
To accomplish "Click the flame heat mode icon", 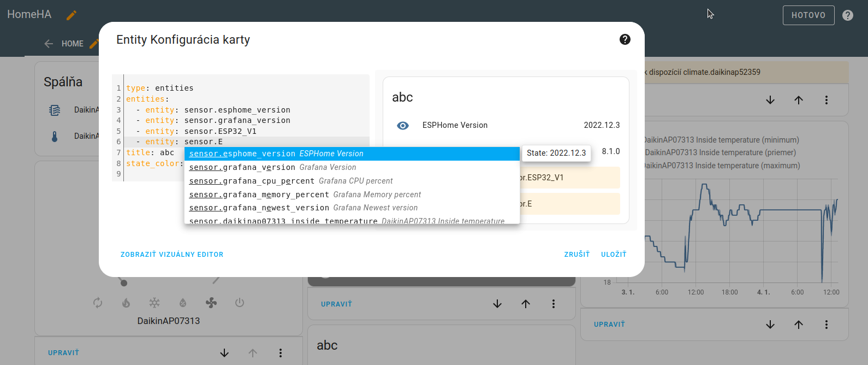I will tap(126, 303).
